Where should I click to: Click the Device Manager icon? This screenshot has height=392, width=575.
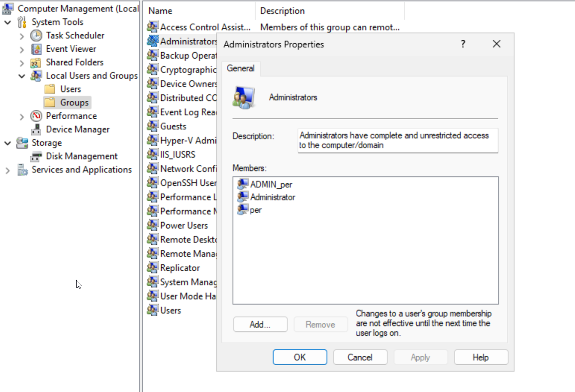(36, 130)
